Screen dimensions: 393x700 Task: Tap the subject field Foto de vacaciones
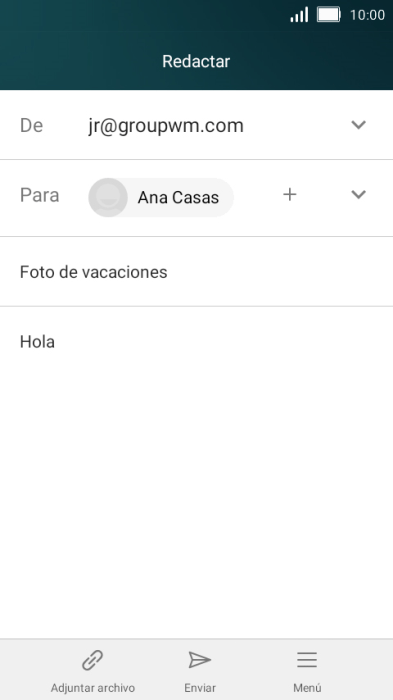click(196, 272)
